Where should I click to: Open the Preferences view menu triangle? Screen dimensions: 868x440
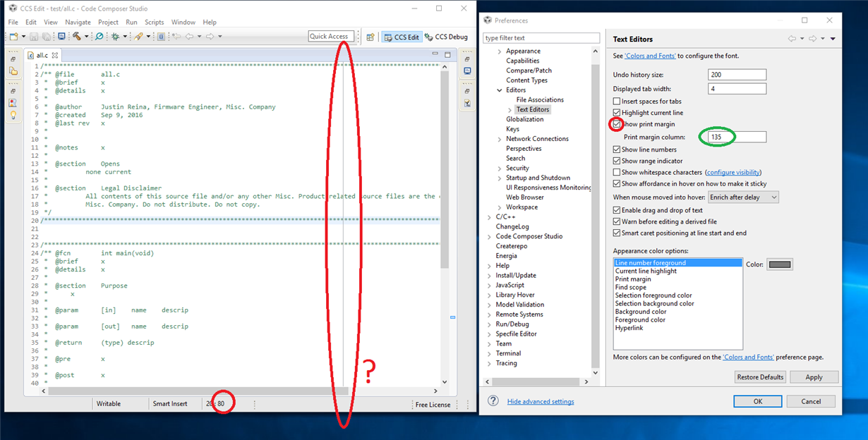click(x=833, y=39)
